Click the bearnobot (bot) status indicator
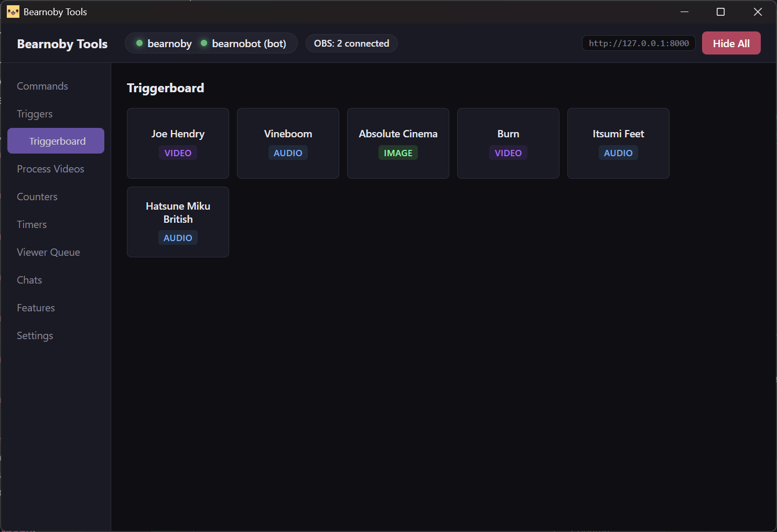 243,44
